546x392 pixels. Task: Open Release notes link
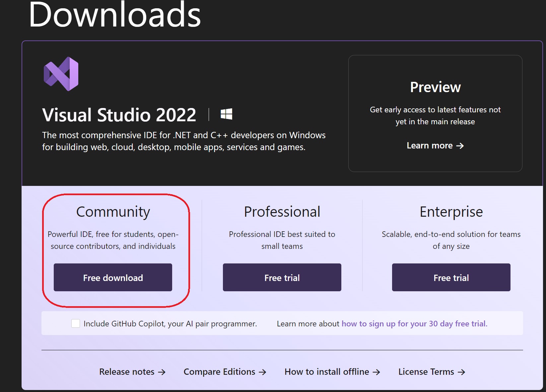pyautogui.click(x=132, y=372)
